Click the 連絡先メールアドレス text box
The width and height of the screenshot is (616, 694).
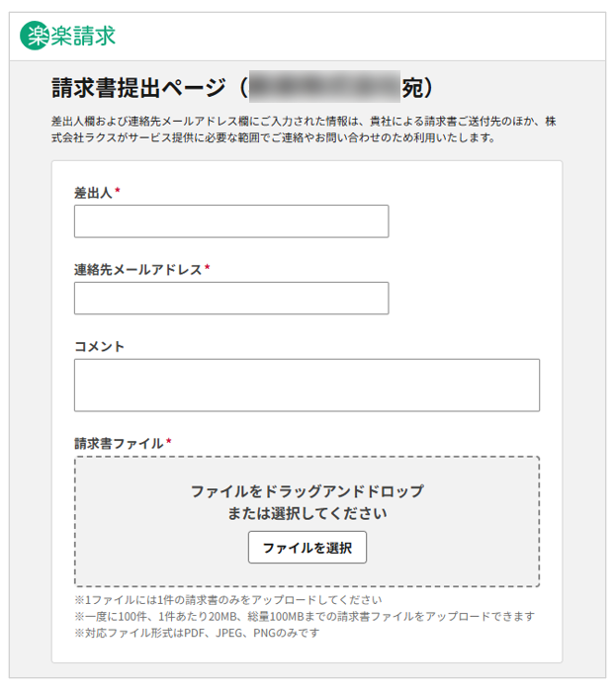coord(230,298)
